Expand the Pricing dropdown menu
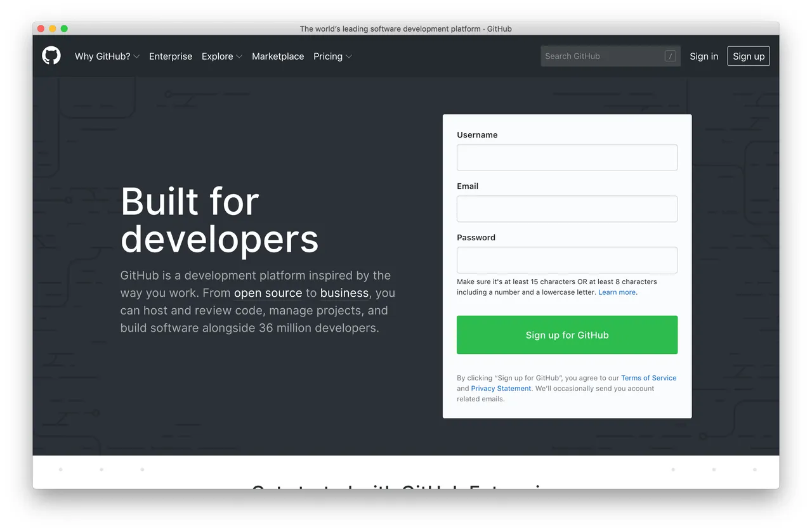812x532 pixels. [332, 56]
